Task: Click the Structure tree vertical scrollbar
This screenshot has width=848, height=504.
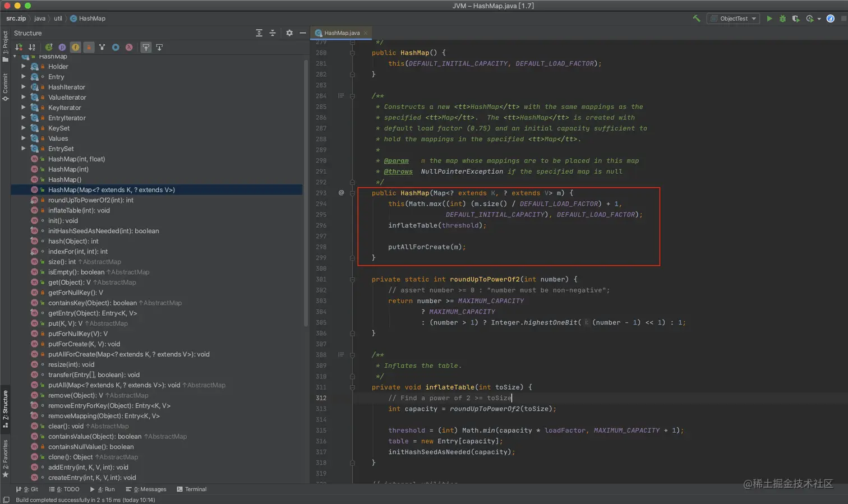Action: (306, 193)
